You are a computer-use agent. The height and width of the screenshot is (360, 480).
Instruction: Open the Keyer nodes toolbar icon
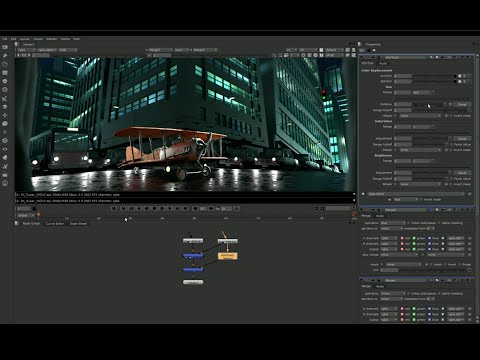[x=5, y=98]
